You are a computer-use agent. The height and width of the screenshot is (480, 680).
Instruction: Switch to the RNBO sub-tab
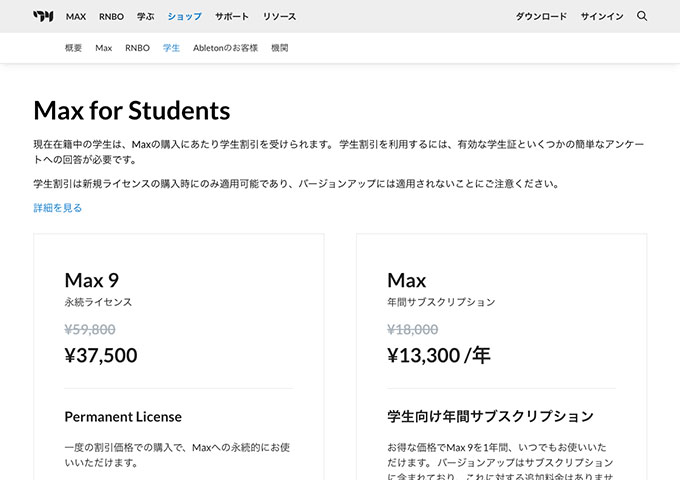[137, 48]
